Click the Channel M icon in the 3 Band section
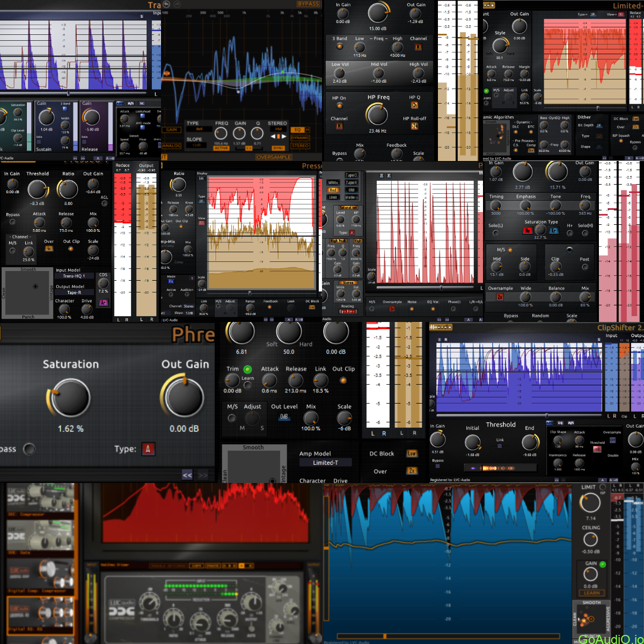This screenshot has height=644, width=644. click(419, 47)
